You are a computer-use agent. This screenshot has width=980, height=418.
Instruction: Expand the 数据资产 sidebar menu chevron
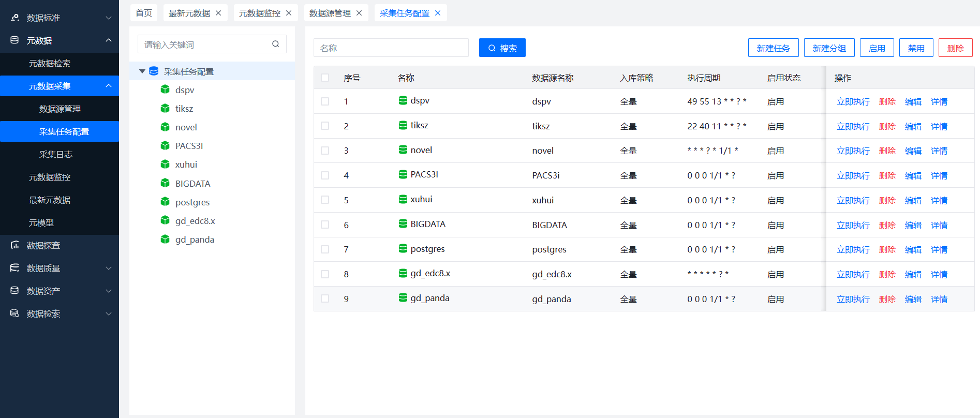coord(109,291)
